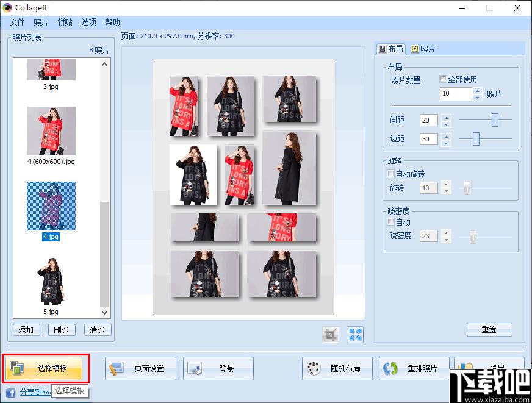Open the 选项 menu
This screenshot has width=532, height=403.
click(89, 23)
